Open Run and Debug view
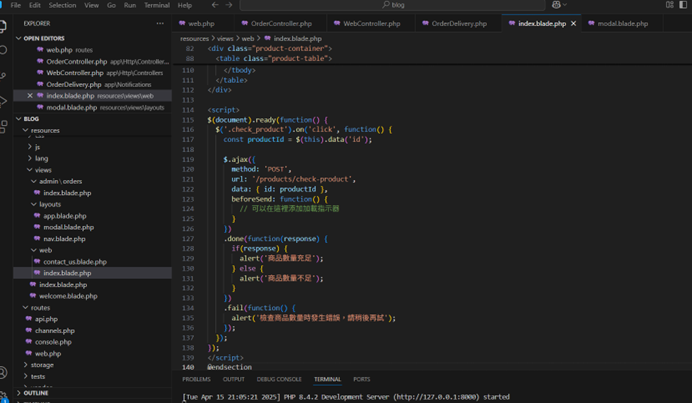 click(x=4, y=101)
